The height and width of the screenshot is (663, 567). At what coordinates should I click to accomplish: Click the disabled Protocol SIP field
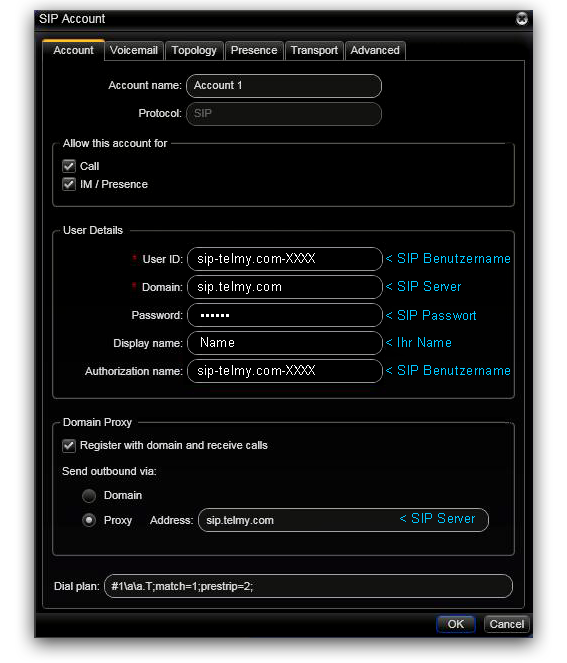(284, 114)
